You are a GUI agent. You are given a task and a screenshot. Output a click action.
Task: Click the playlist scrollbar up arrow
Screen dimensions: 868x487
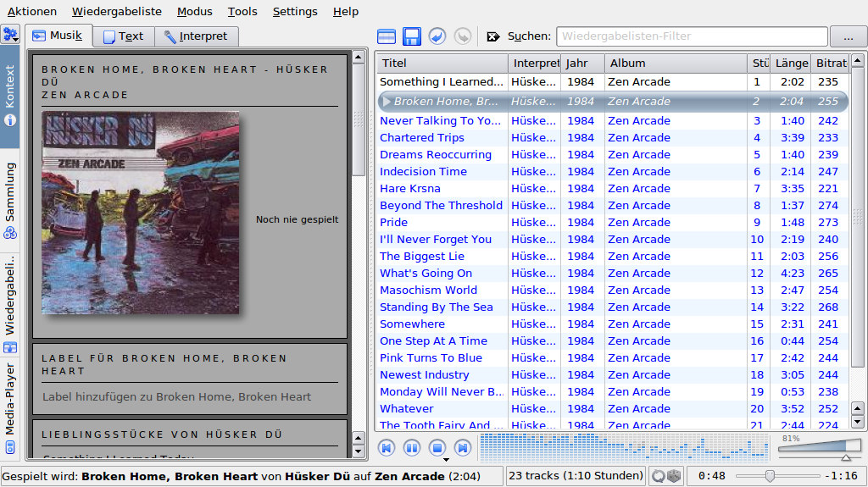click(x=858, y=60)
